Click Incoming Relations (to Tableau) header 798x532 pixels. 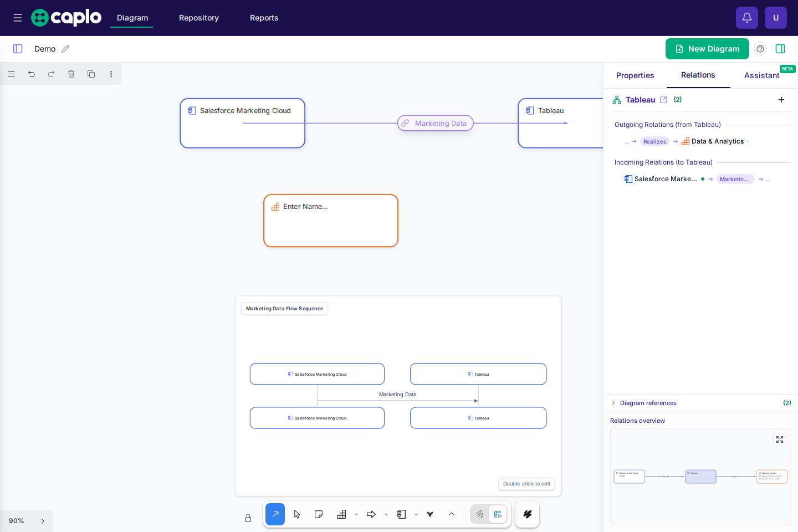coord(663,162)
